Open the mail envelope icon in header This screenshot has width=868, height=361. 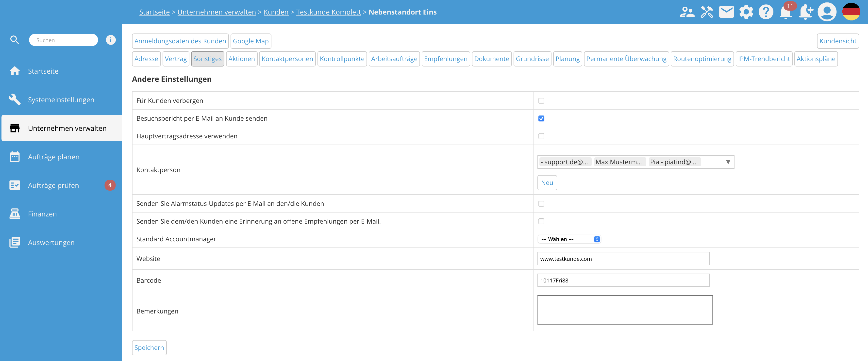[x=726, y=12]
